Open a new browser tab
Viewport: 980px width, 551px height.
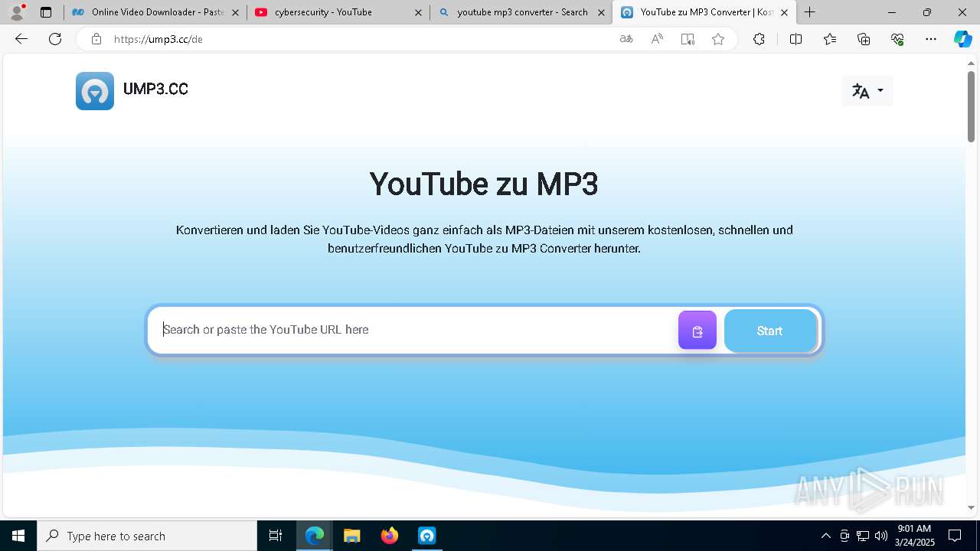click(x=810, y=12)
